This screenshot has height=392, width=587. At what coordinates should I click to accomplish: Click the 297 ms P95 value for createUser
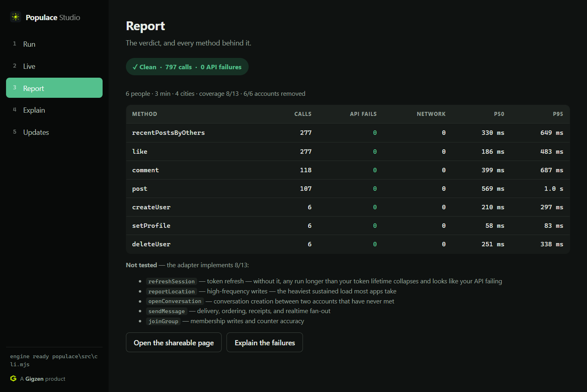(552, 207)
